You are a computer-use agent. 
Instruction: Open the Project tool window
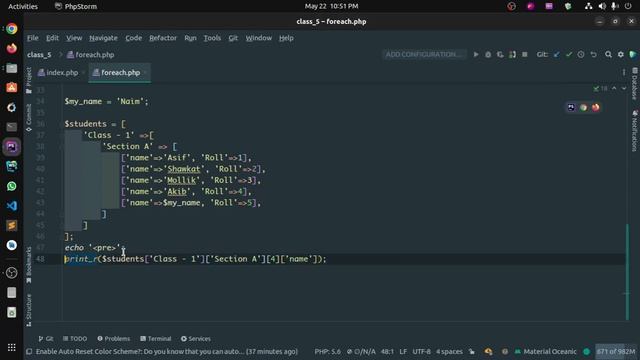click(x=29, y=80)
